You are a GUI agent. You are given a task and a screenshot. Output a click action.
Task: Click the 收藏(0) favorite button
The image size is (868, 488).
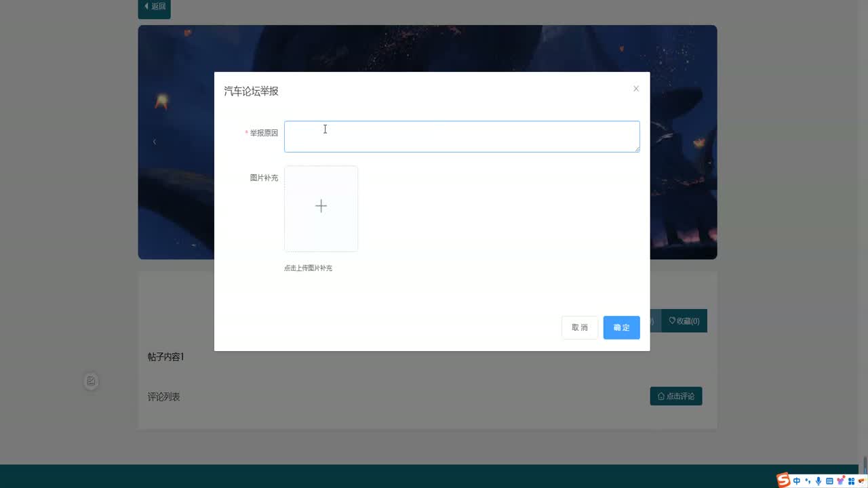click(684, 321)
